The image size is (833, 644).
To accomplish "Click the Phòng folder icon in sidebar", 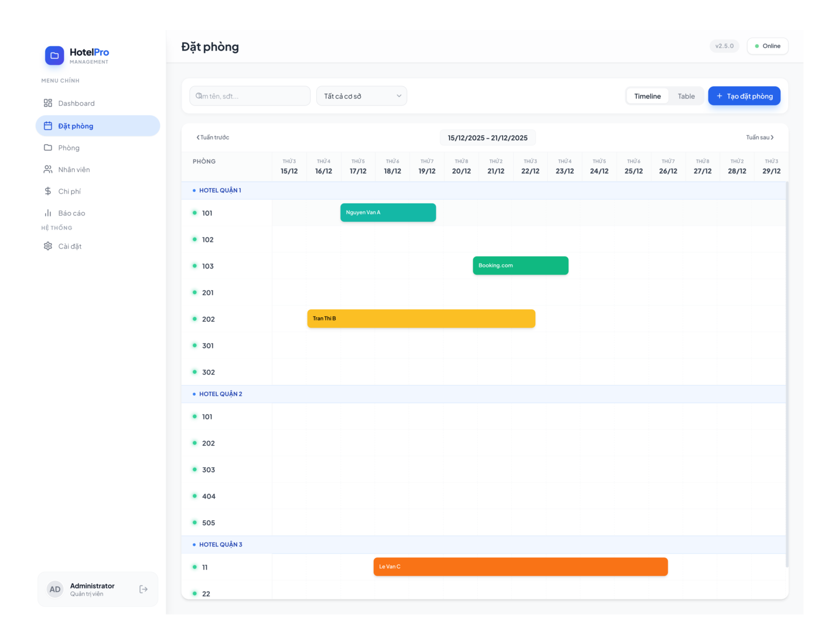I will pyautogui.click(x=48, y=148).
